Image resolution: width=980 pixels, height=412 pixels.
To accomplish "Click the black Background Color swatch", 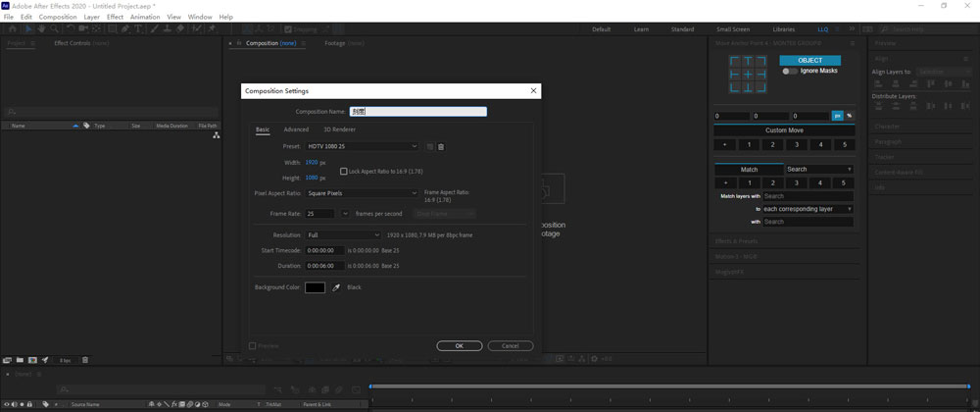I will coord(315,287).
